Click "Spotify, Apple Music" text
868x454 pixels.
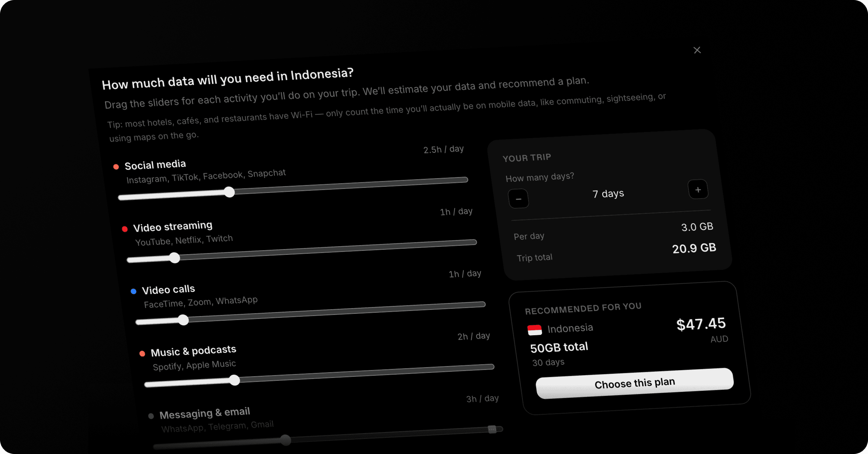coord(195,365)
